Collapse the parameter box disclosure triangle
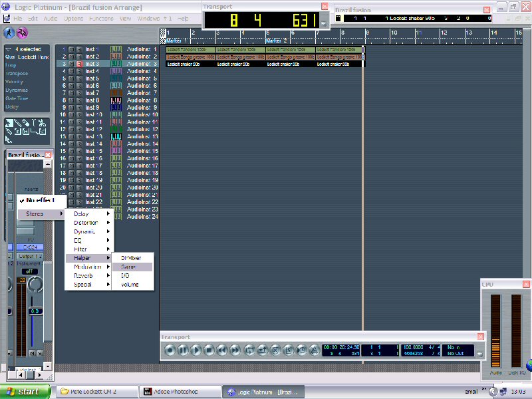This screenshot has width=532, height=399. pos(8,50)
